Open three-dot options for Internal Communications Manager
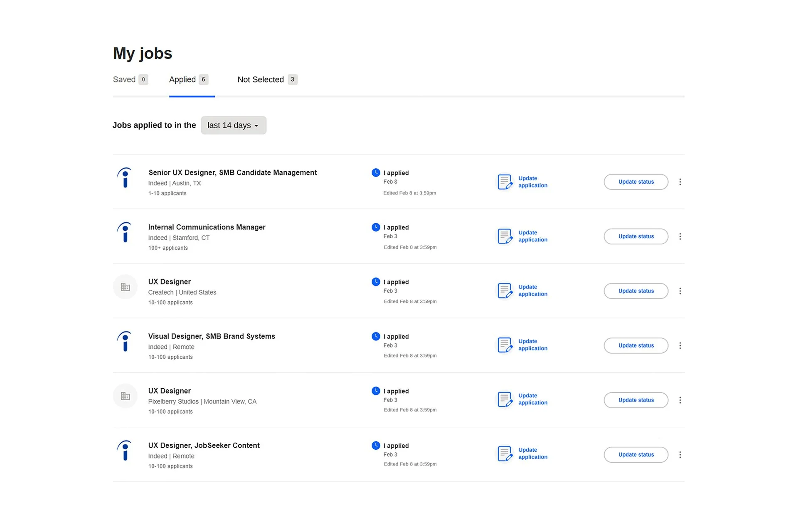798x532 pixels. (680, 236)
